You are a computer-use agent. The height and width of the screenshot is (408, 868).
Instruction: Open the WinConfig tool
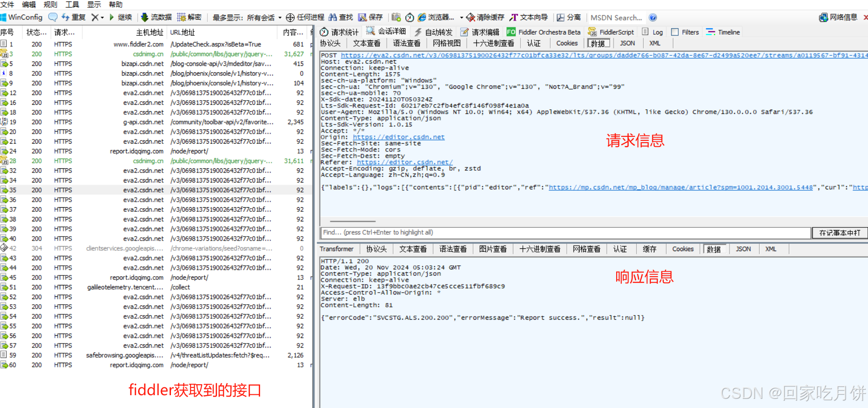pos(21,17)
